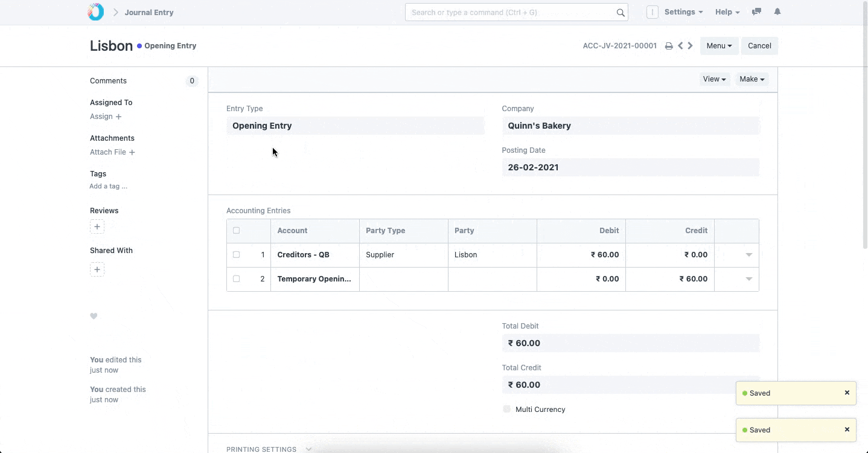Click the document ID ACC-JV-2021-00001
Viewport: 868px width, 453px height.
click(620, 46)
